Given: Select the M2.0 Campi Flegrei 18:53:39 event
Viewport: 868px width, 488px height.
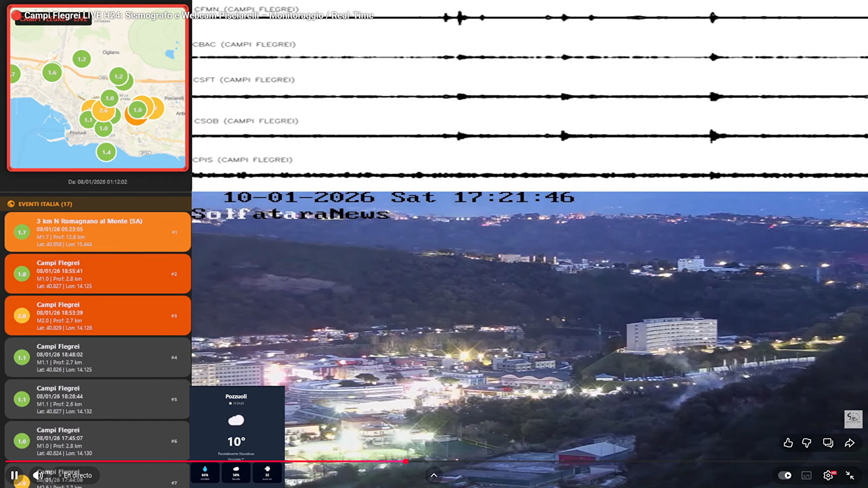Looking at the screenshot, I should (98, 316).
